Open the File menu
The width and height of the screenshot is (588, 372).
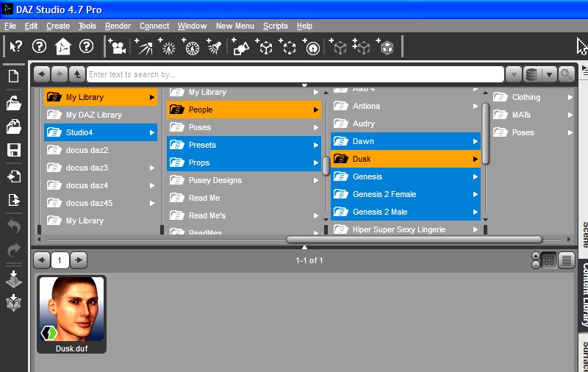10,26
